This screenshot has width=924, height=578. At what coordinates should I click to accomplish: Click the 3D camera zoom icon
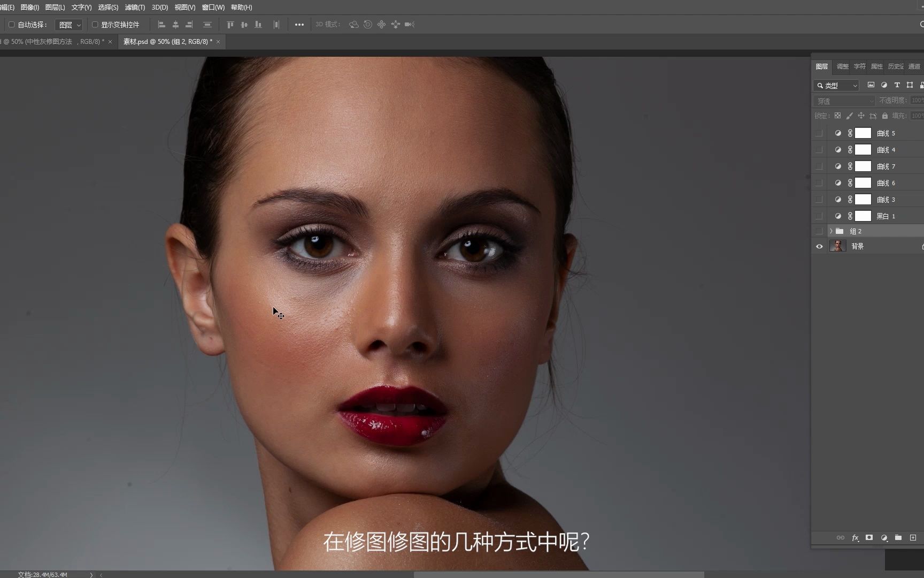[x=410, y=25]
